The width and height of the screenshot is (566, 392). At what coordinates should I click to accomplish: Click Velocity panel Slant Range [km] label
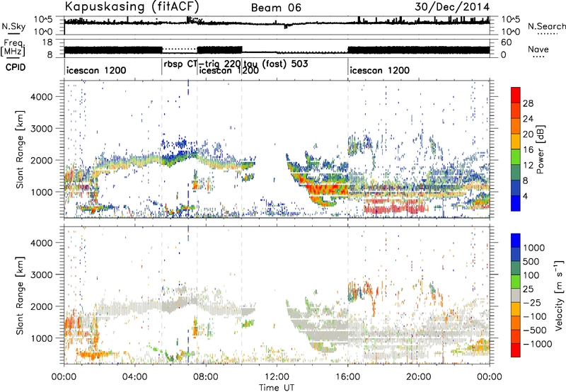20,295
